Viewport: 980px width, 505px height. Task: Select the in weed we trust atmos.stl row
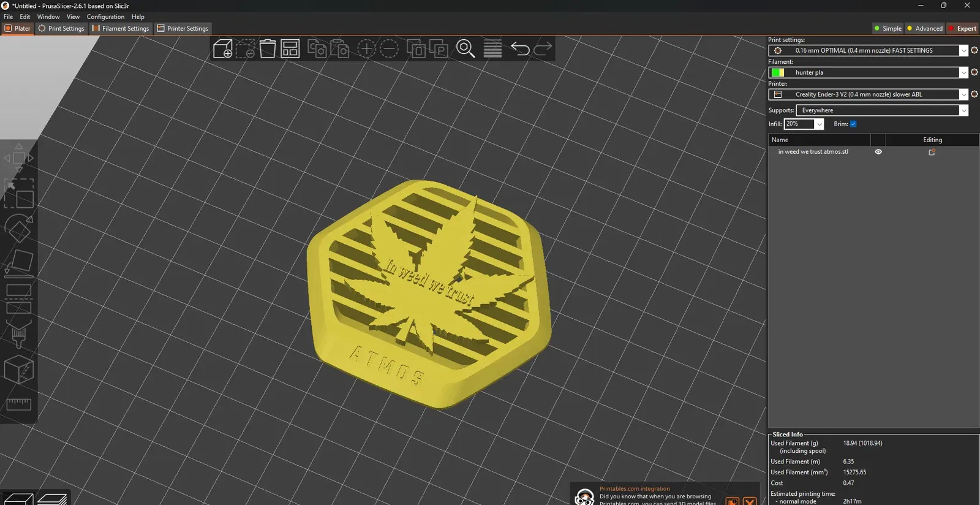pos(873,152)
